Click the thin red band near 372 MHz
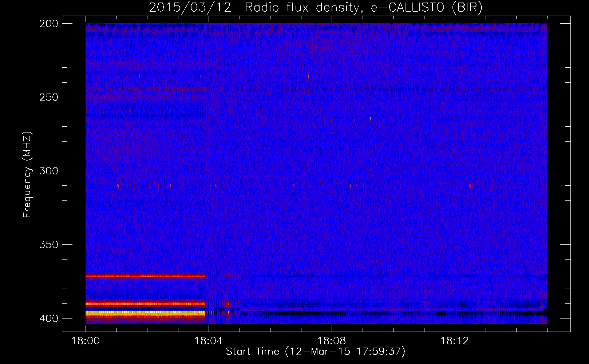This screenshot has width=589, height=364. [145, 276]
